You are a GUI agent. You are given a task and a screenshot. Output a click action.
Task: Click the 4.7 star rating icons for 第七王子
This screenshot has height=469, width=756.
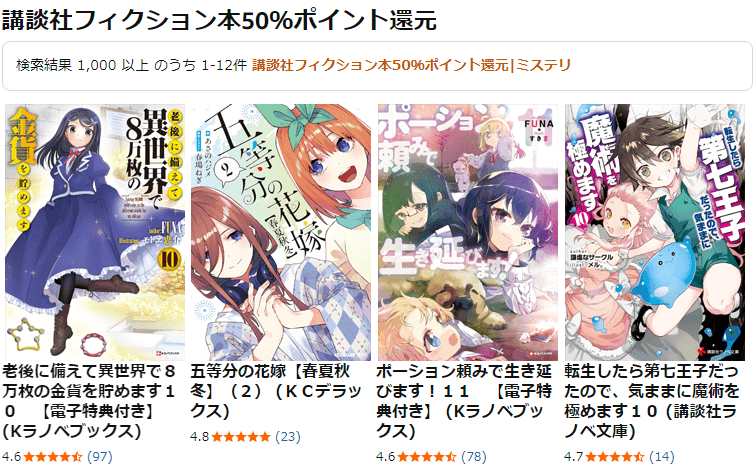[x=615, y=456]
